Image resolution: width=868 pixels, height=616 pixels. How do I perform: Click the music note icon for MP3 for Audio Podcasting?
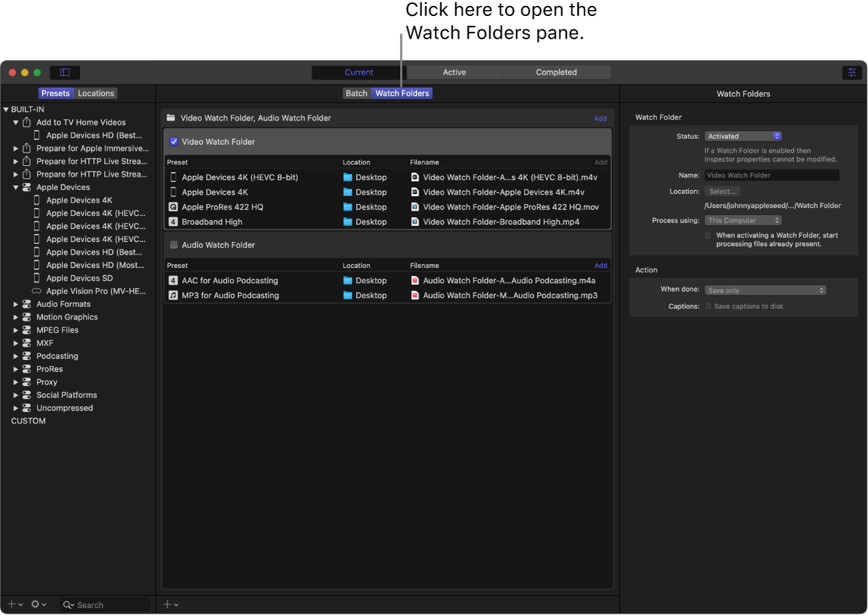tap(173, 295)
